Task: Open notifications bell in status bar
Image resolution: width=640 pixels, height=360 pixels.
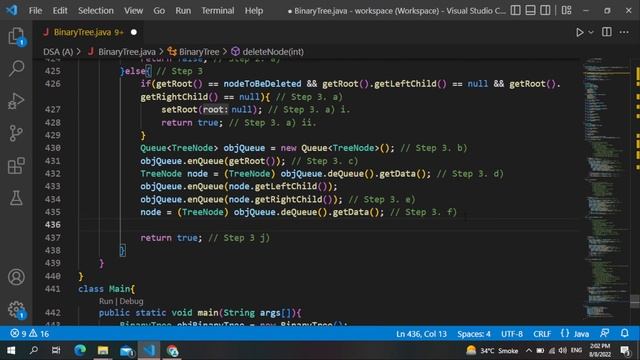Action: click(624, 333)
